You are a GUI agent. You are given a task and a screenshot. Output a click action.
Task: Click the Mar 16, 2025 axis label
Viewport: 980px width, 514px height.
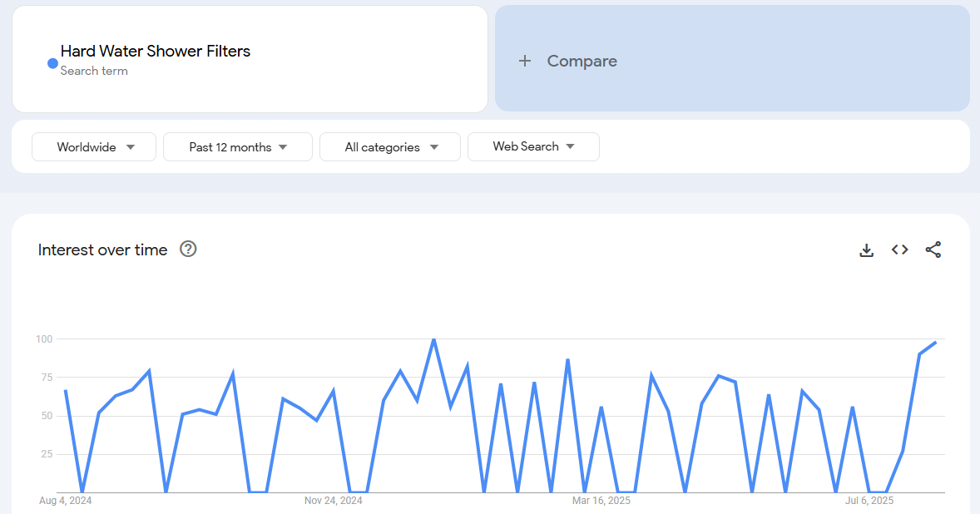(x=601, y=501)
